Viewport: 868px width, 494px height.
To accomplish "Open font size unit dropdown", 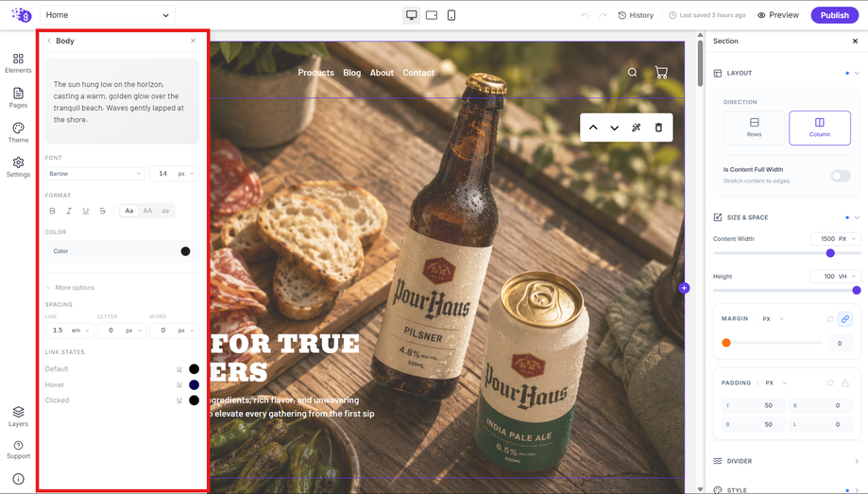I will pyautogui.click(x=186, y=174).
